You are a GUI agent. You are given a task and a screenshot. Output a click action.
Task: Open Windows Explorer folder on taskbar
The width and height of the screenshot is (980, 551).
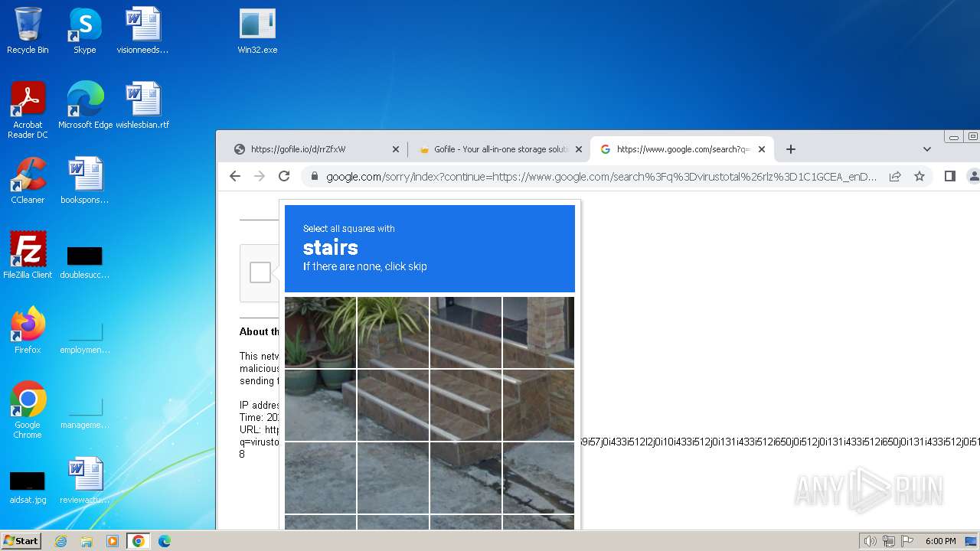pyautogui.click(x=87, y=541)
